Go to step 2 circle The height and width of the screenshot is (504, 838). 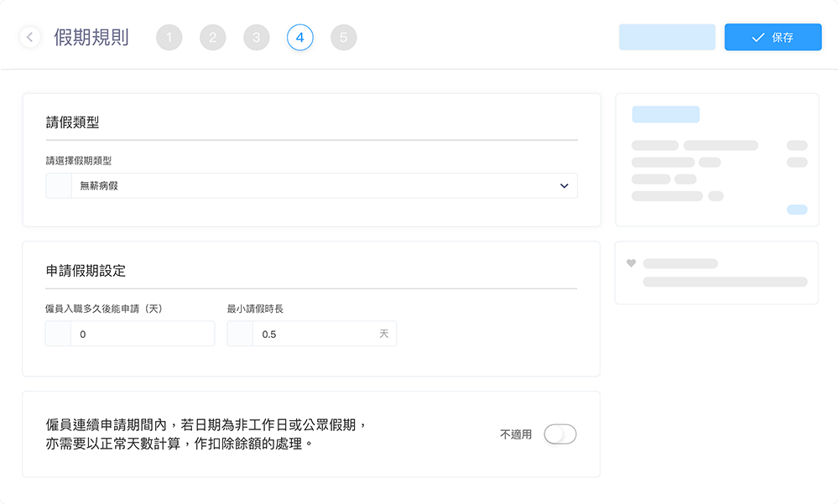coord(213,38)
